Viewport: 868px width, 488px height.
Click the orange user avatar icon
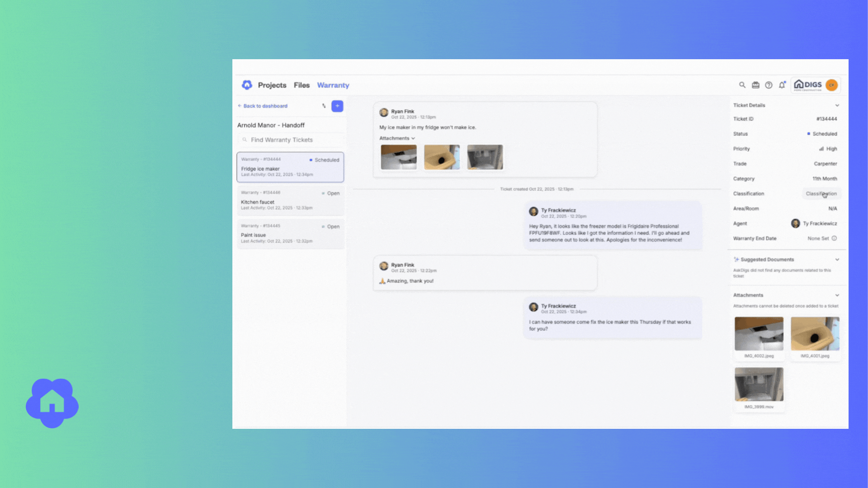click(x=831, y=85)
